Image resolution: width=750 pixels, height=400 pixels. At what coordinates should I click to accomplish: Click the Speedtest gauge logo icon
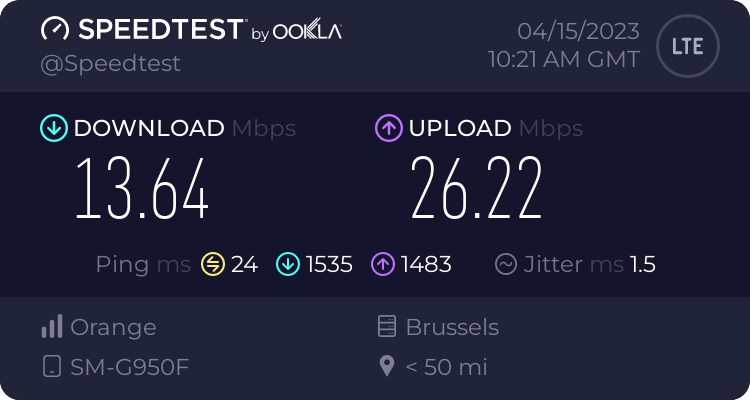pyautogui.click(x=55, y=30)
